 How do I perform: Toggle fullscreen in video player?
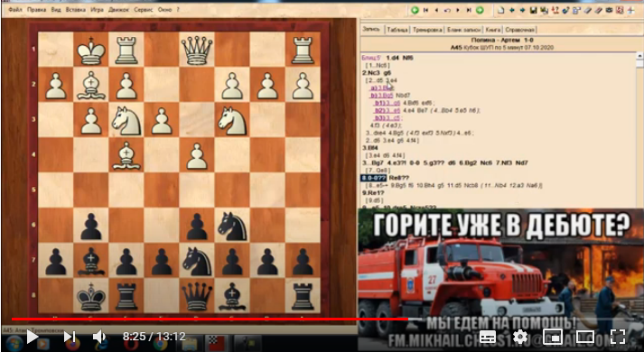618,337
